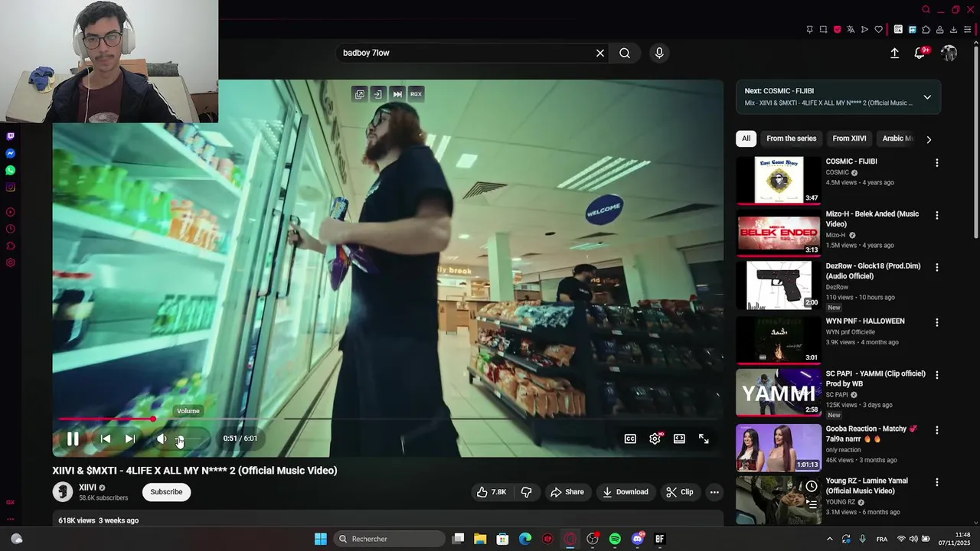Open video pop-out icon in player overlay

(360, 93)
